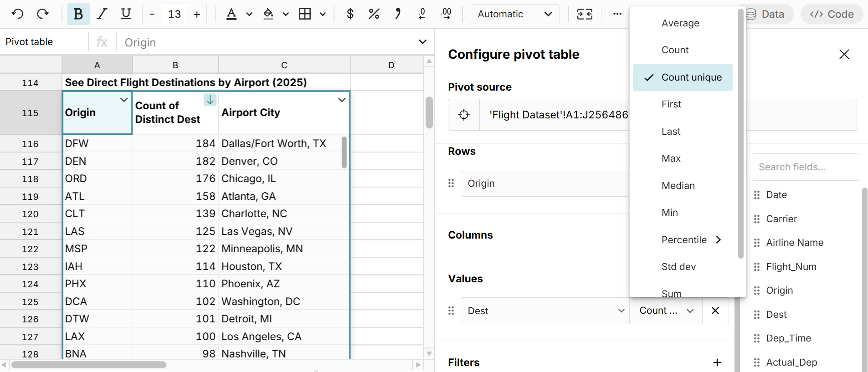Image resolution: width=868 pixels, height=372 pixels.
Task: Click the Search fields input box
Action: [x=805, y=167]
